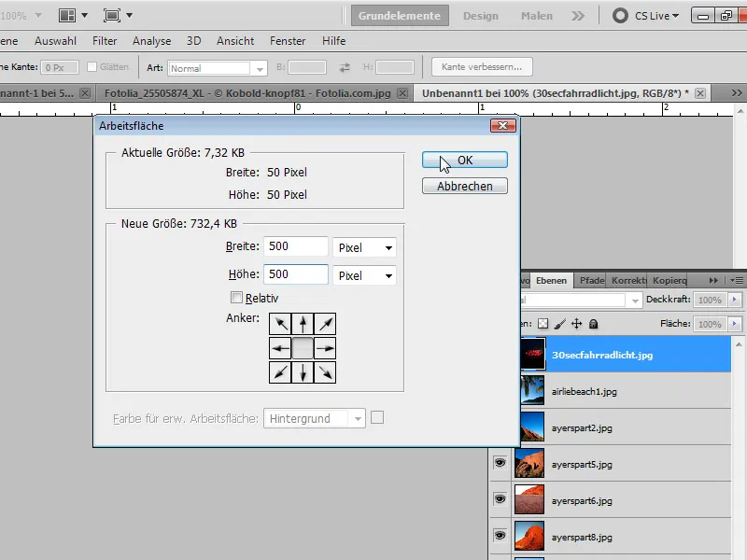747x560 pixels.
Task: Hide the ayerspart6.jpg layer
Action: click(500, 499)
